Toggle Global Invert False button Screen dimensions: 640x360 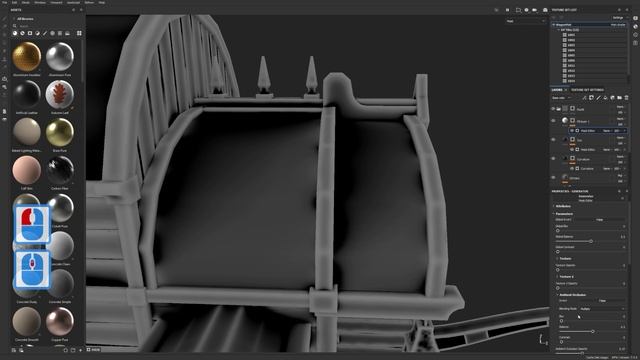click(x=600, y=220)
